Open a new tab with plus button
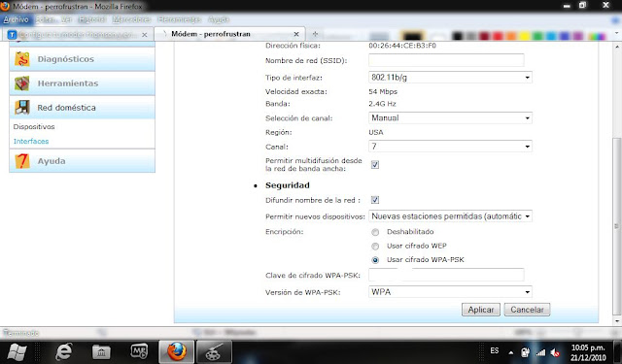This screenshot has height=364, width=622. pyautogui.click(x=315, y=34)
